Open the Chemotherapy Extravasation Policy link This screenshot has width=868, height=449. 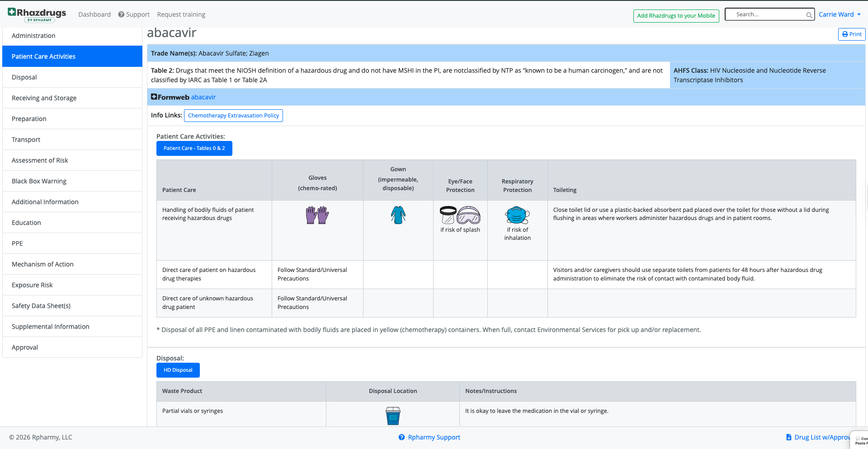tap(233, 116)
